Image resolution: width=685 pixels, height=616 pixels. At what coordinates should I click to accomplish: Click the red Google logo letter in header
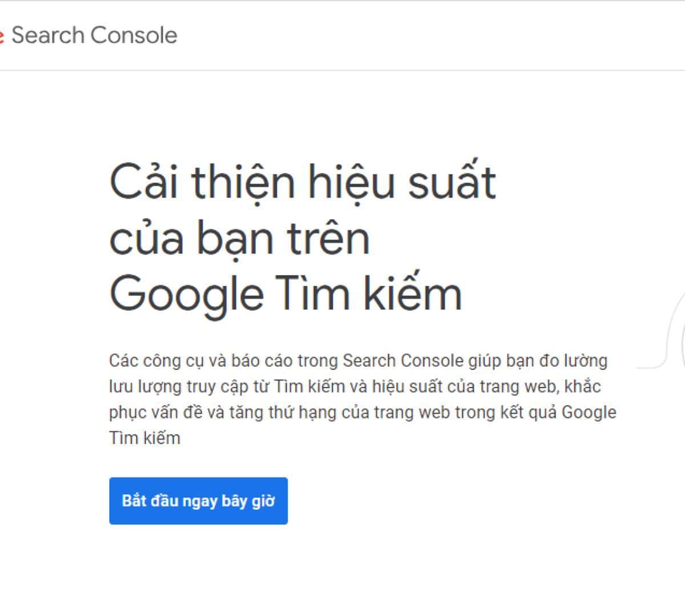2,35
